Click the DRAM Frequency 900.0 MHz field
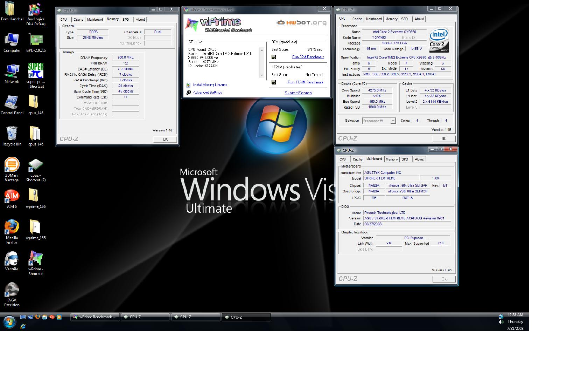Image resolution: width=588 pixels, height=368 pixels. (126, 57)
